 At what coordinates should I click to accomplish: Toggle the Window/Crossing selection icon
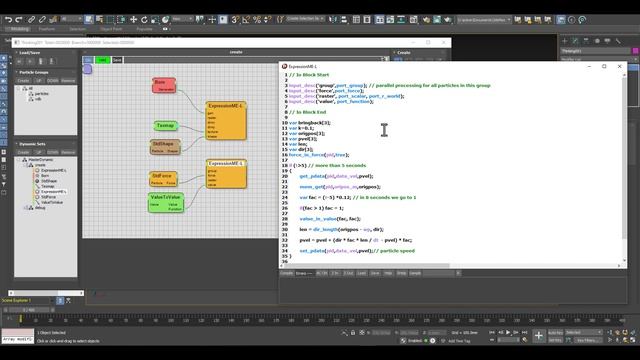[121, 19]
